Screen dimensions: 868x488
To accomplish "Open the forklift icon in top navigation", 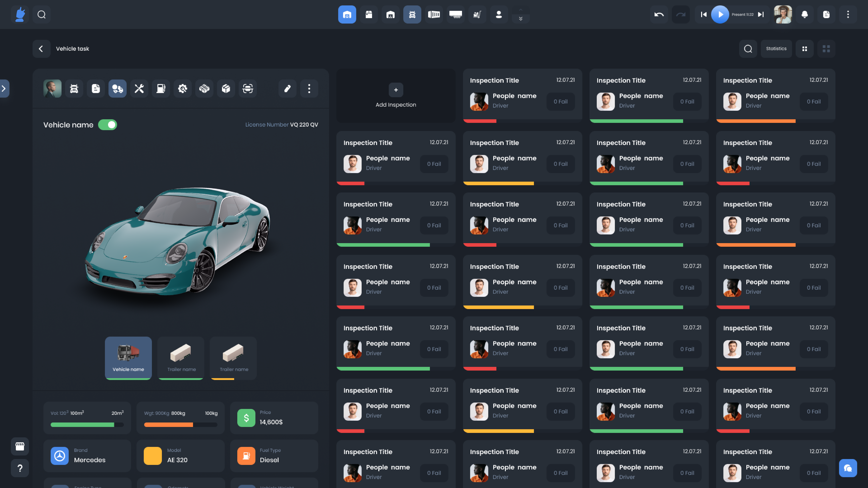I will (477, 15).
